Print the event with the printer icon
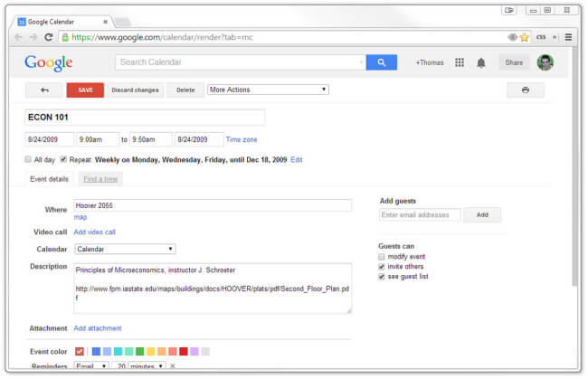This screenshot has width=588, height=379. (x=526, y=90)
